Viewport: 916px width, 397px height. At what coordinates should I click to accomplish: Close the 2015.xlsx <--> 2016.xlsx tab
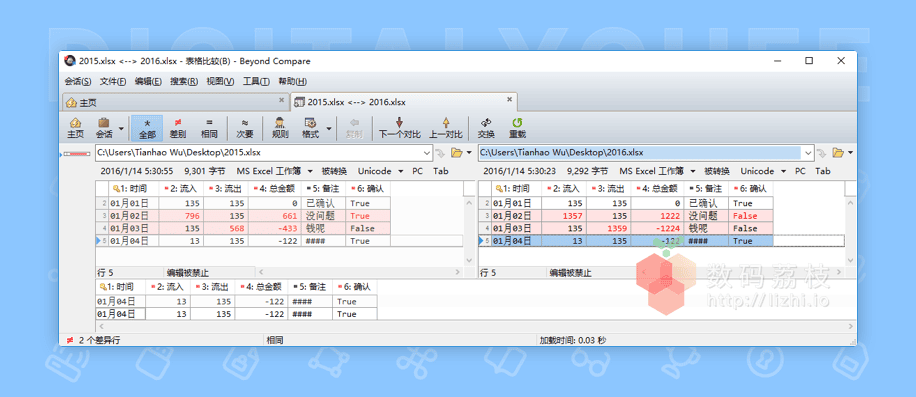509,100
